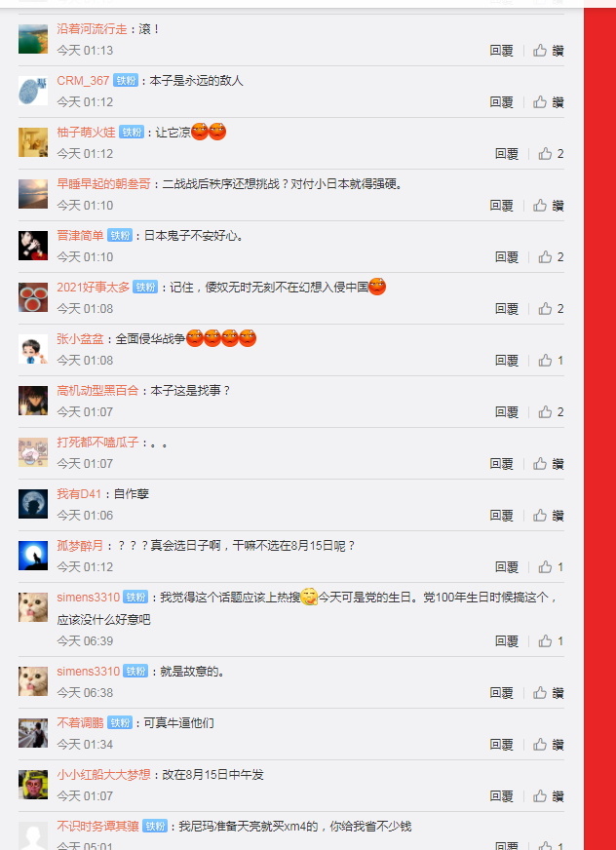Like the comment by 沿着河流行走

[x=548, y=51]
